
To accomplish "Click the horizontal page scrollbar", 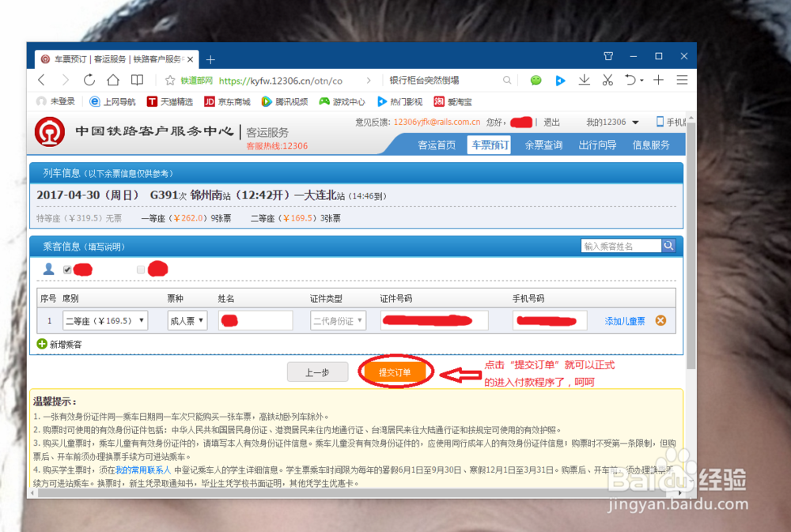I will pyautogui.click(x=357, y=493).
